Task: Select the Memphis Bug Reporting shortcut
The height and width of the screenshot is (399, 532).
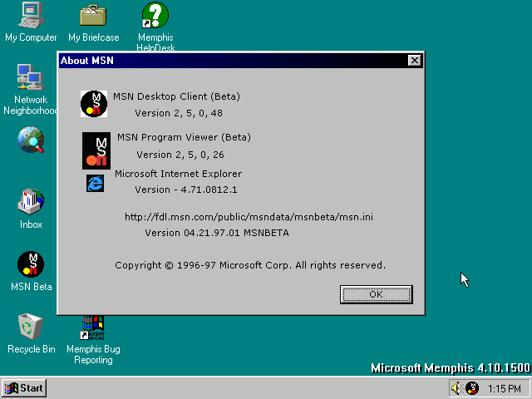Action: click(x=93, y=328)
